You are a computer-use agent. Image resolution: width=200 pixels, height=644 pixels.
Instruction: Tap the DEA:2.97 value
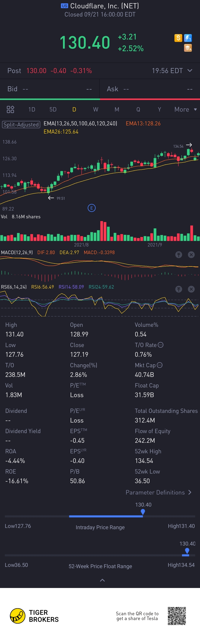coord(69,252)
